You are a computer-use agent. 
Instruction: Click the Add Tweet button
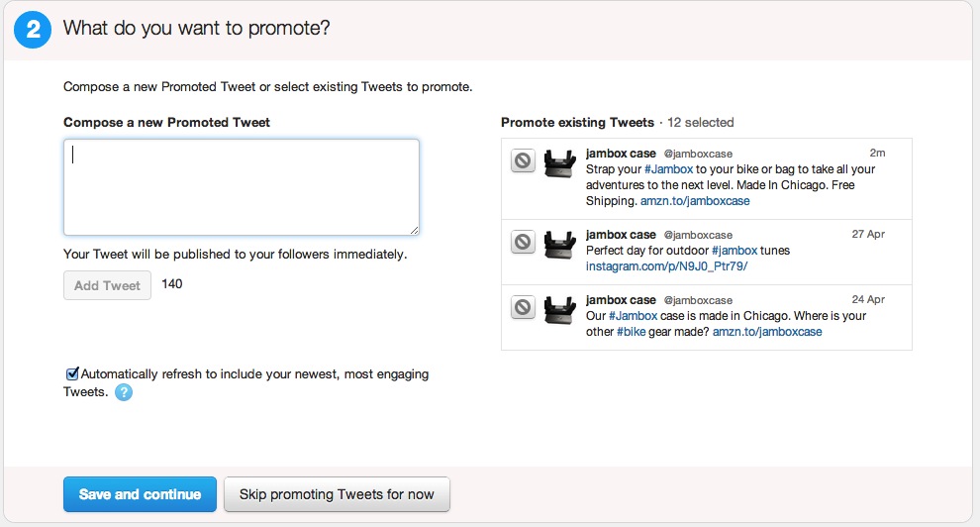click(x=108, y=285)
